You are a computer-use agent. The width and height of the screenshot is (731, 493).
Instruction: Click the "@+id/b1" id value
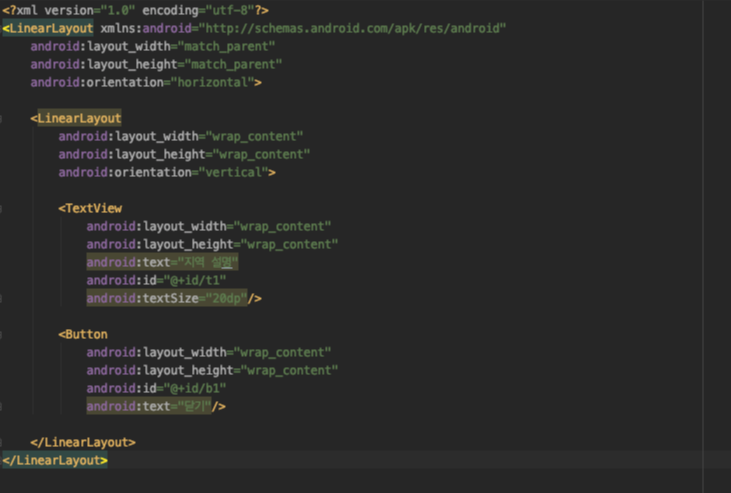pyautogui.click(x=195, y=389)
